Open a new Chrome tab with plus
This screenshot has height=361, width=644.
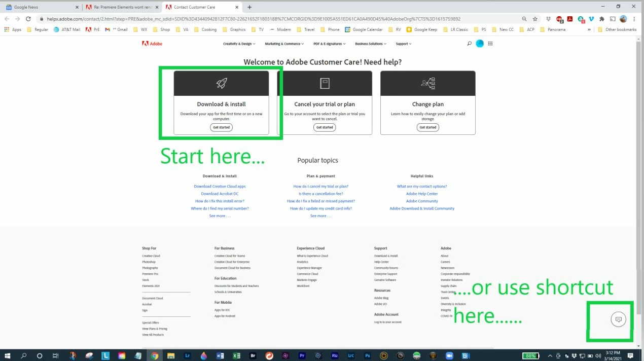[249, 7]
